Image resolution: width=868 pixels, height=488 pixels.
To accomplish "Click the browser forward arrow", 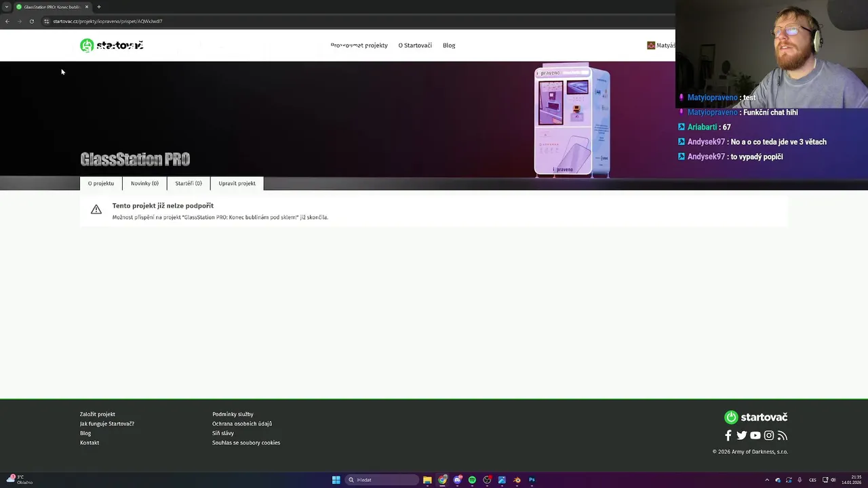I will 19,21.
